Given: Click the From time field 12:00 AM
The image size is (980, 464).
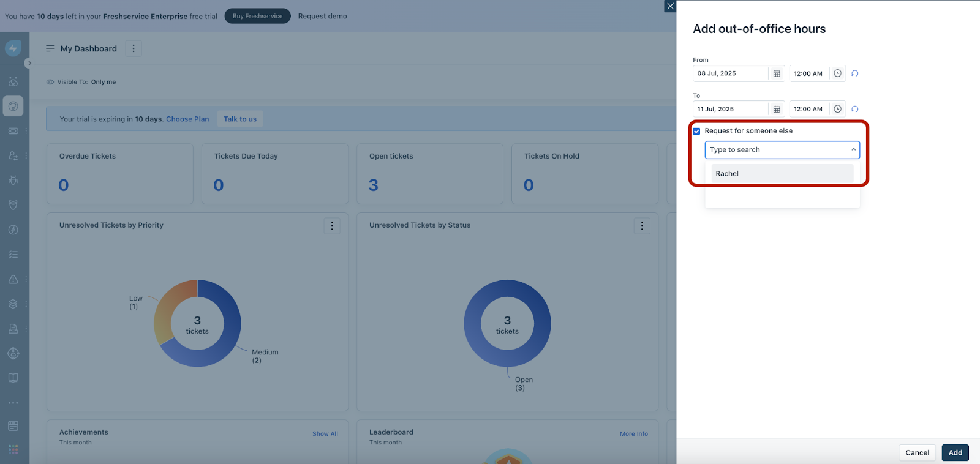Looking at the screenshot, I should click(809, 73).
